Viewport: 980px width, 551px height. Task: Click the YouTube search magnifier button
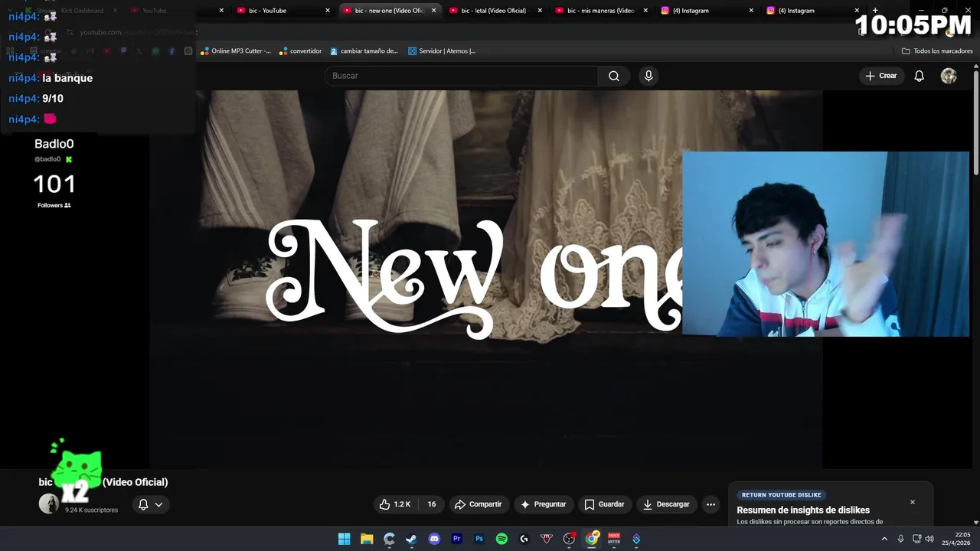(x=614, y=76)
